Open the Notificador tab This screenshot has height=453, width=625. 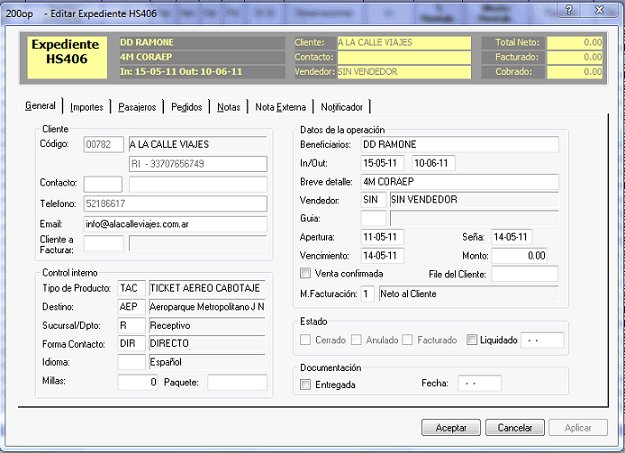pyautogui.click(x=342, y=107)
